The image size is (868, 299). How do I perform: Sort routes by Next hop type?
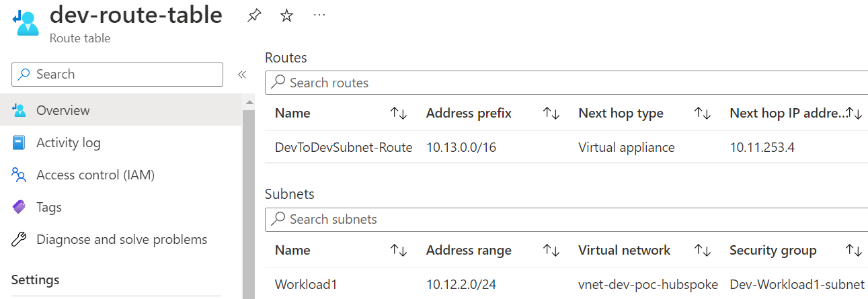[703, 114]
